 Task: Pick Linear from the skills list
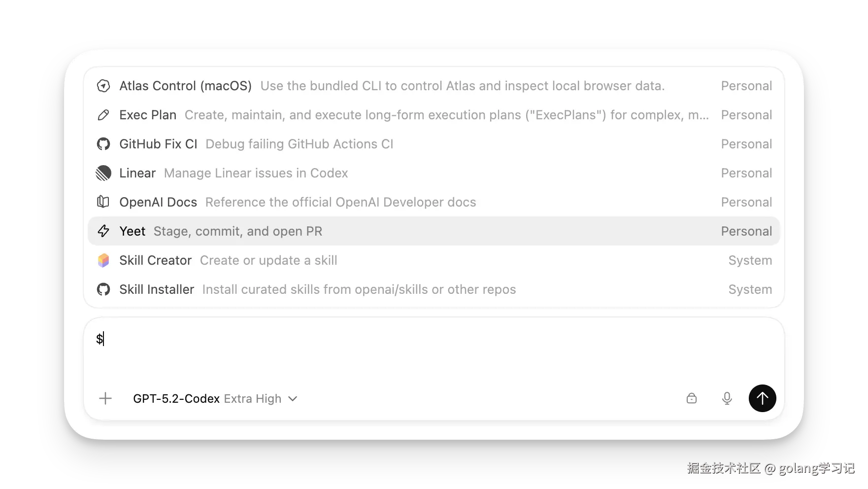137,173
